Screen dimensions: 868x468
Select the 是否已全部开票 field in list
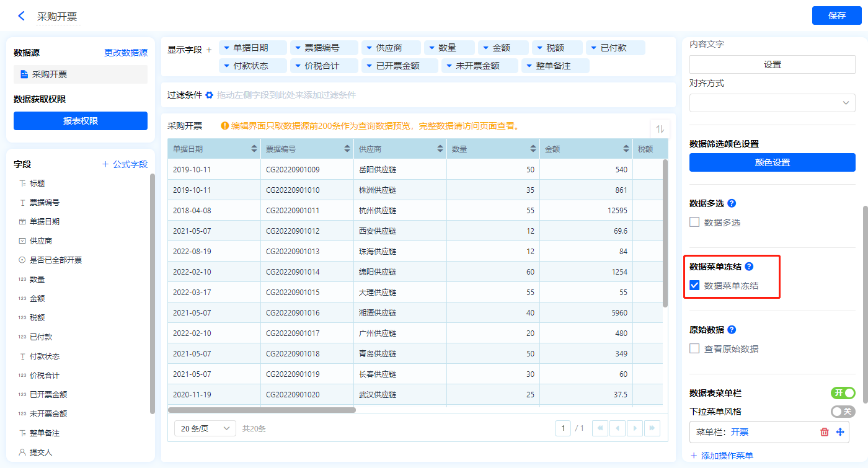[x=56, y=260]
